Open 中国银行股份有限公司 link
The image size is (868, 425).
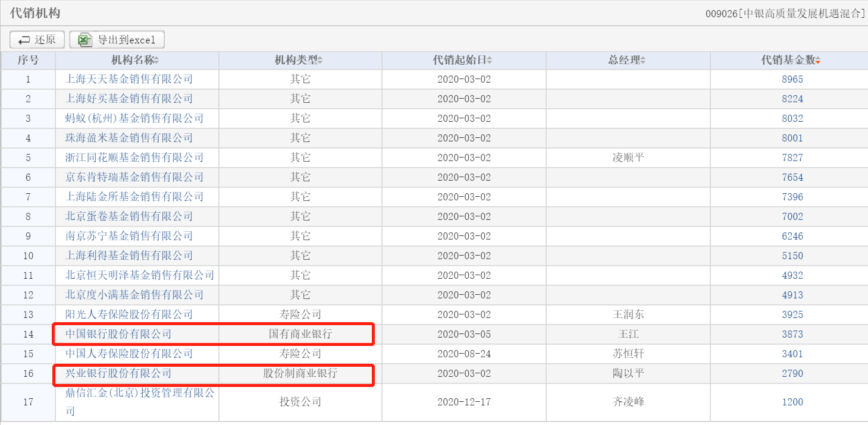click(x=118, y=334)
